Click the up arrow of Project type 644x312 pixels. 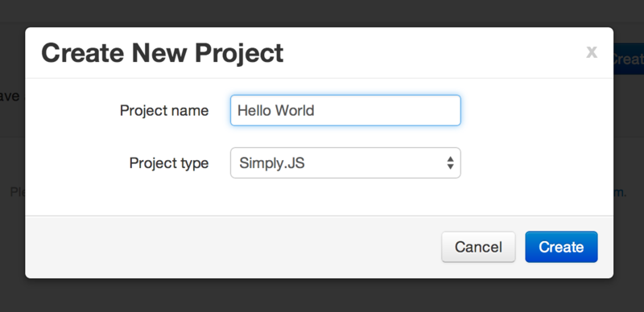(451, 159)
